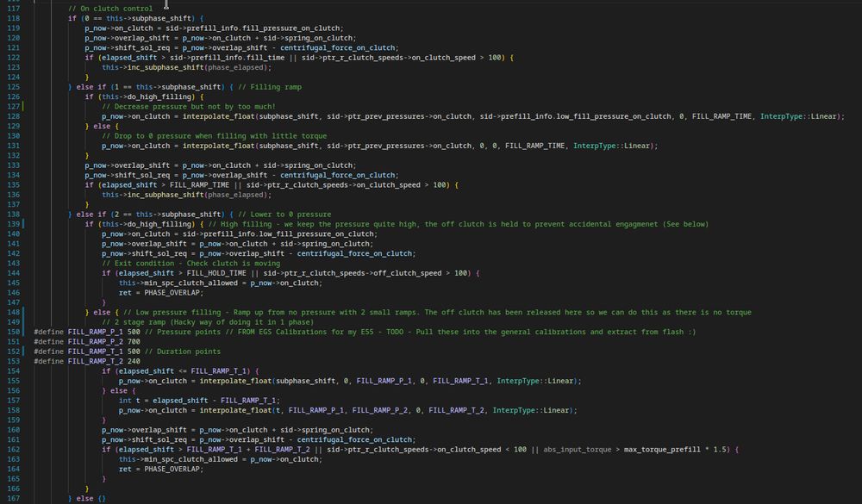Click "max_torque_prefill" on line 162
This screenshot has height=504, width=862.
click(x=662, y=450)
